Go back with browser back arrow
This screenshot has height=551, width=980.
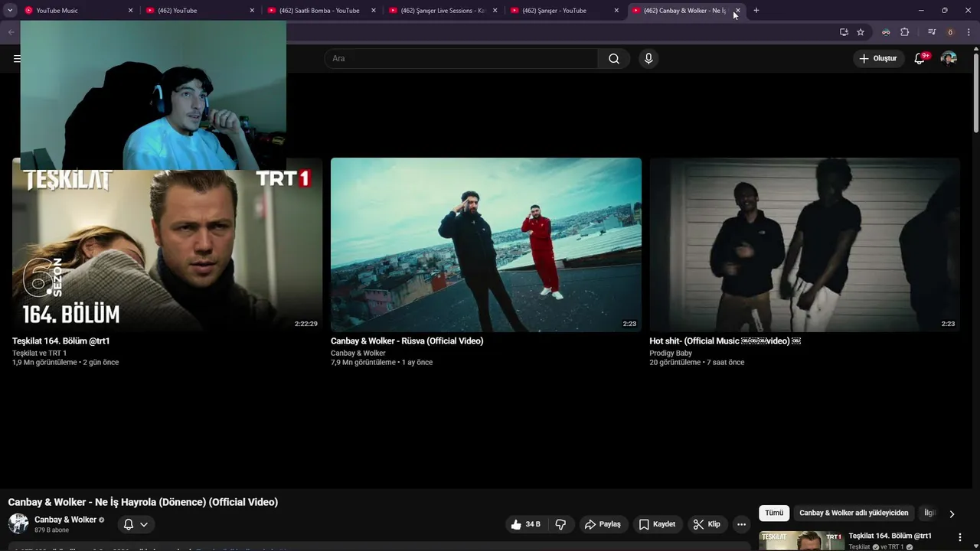click(11, 32)
